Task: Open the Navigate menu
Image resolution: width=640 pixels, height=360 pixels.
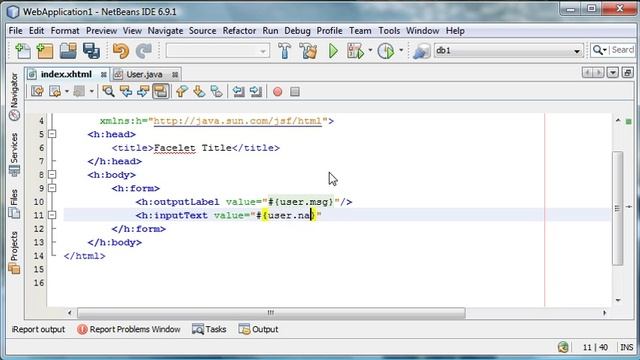Action: pos(165,31)
